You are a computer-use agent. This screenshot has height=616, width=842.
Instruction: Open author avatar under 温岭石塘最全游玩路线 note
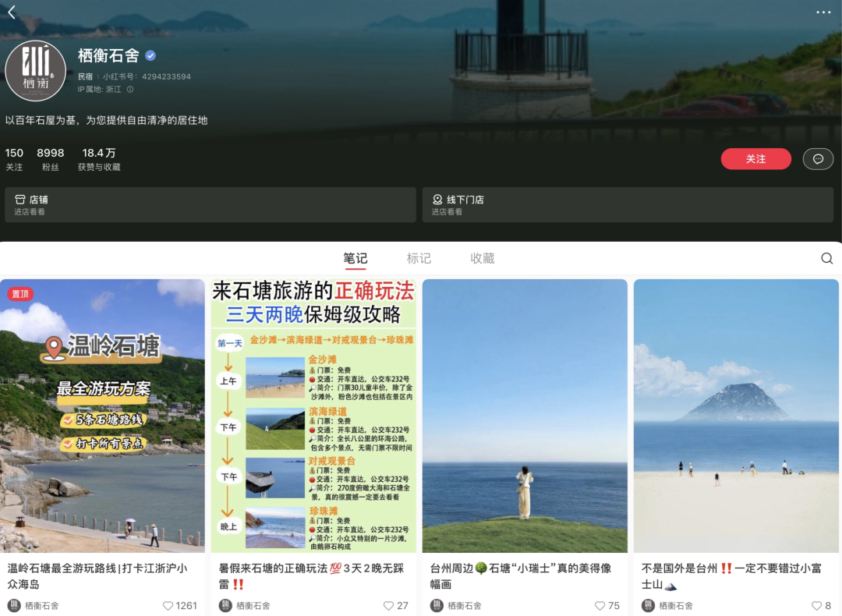[14, 605]
